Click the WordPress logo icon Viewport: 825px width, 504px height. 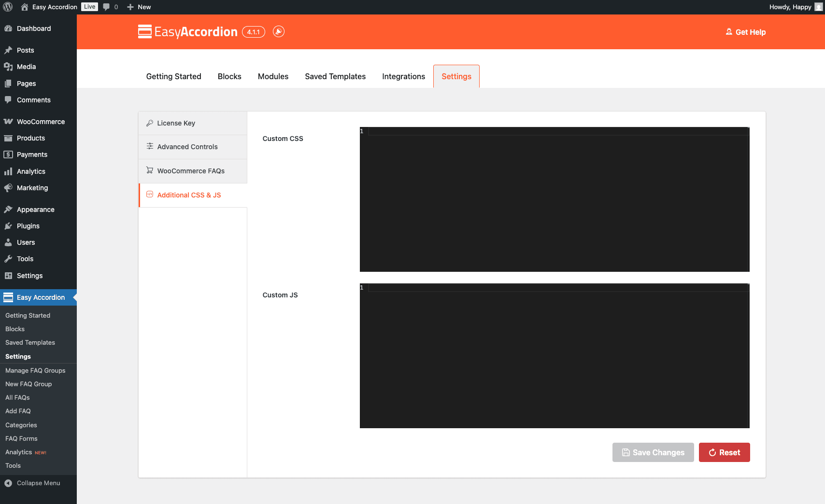[8, 7]
